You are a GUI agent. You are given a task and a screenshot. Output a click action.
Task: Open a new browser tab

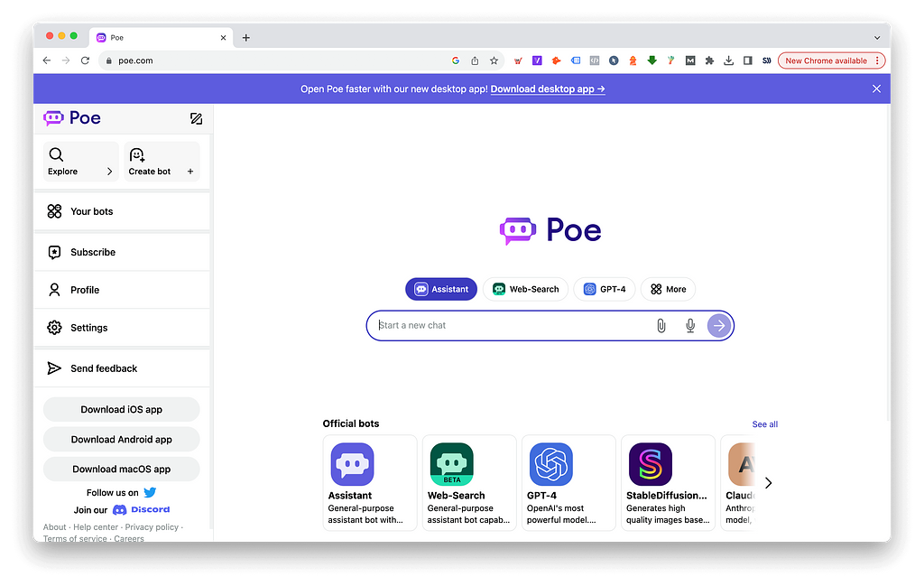pos(245,38)
